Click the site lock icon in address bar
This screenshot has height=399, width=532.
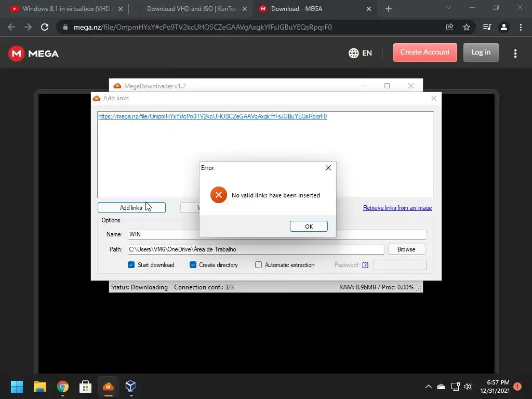pyautogui.click(x=65, y=27)
